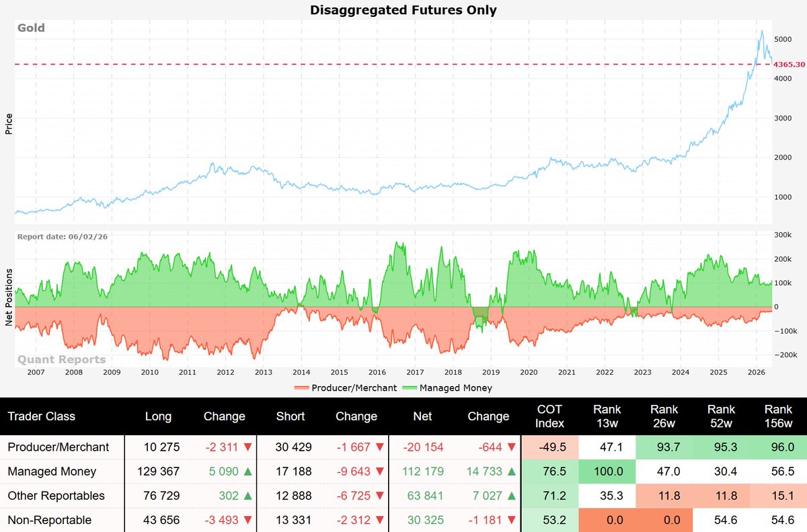Click the 'Trader Class' column header
The height and width of the screenshot is (532, 807).
(x=42, y=416)
